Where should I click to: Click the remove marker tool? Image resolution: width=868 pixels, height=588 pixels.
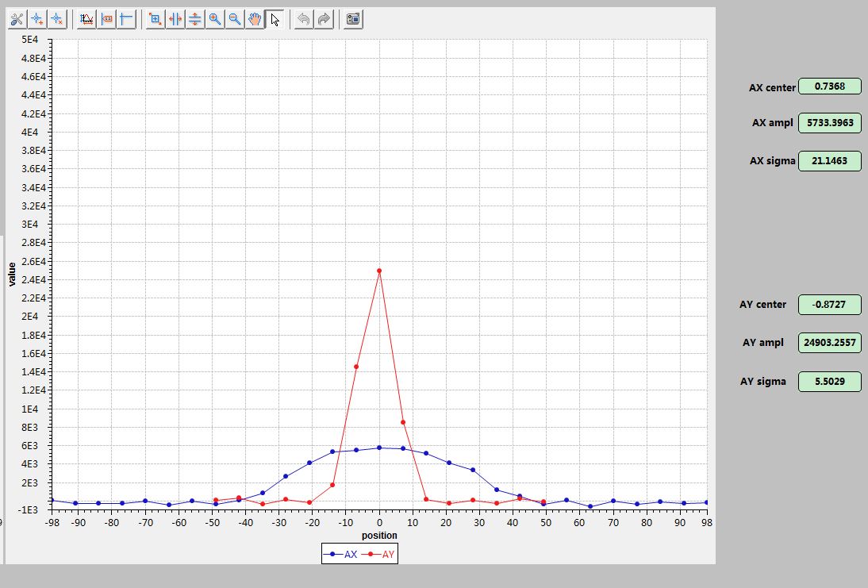56,19
